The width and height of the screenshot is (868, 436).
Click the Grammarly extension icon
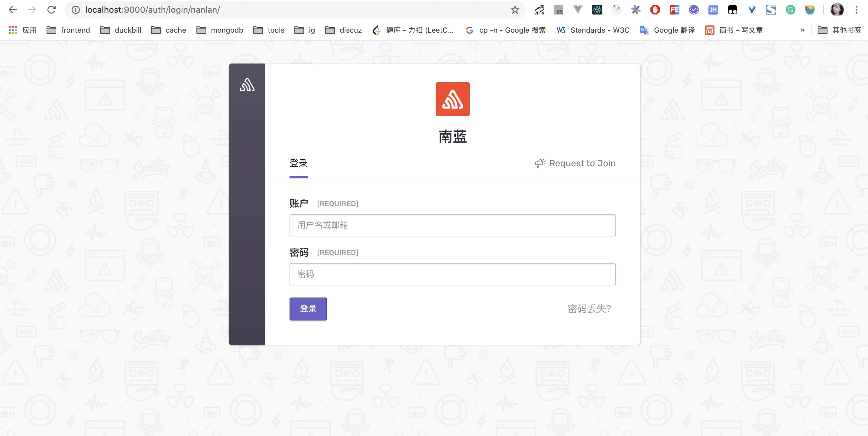(x=790, y=10)
